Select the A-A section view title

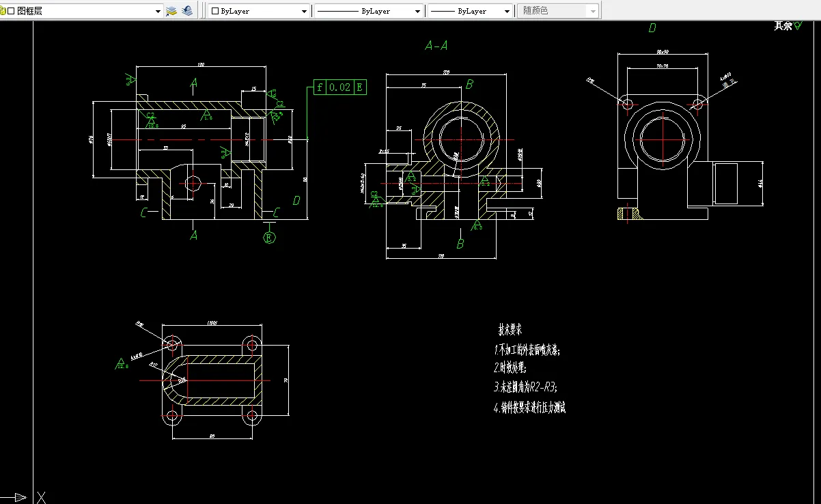tap(436, 46)
